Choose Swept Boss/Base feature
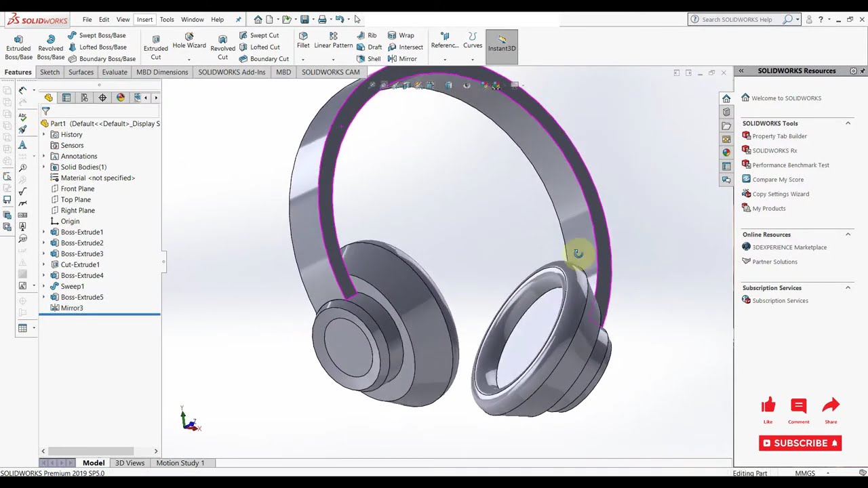The height and width of the screenshot is (488, 868). [96, 35]
